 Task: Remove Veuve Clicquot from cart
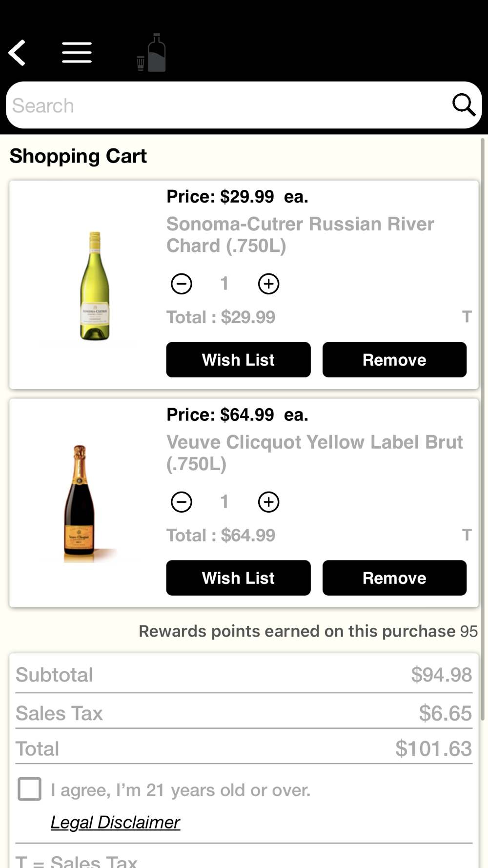(394, 578)
